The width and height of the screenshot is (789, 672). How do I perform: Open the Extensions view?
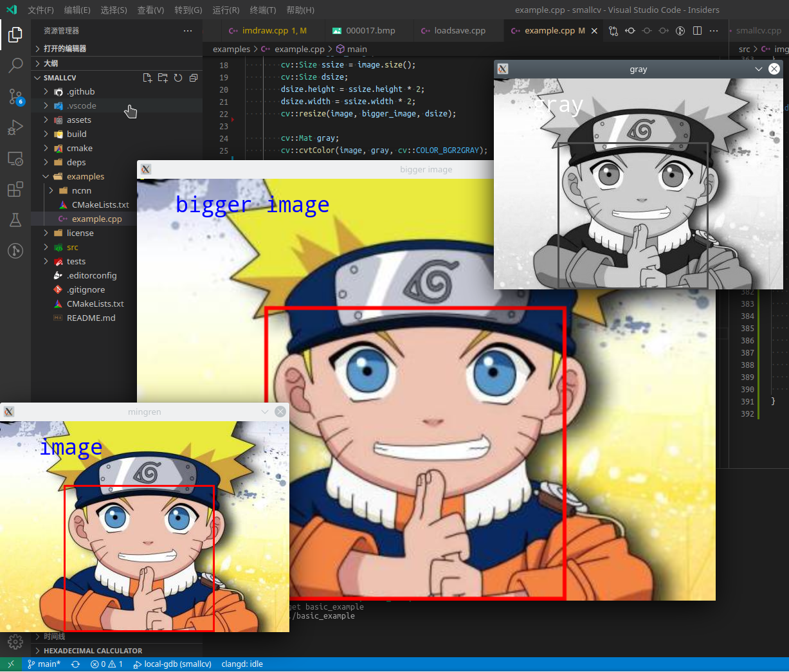pos(15,189)
